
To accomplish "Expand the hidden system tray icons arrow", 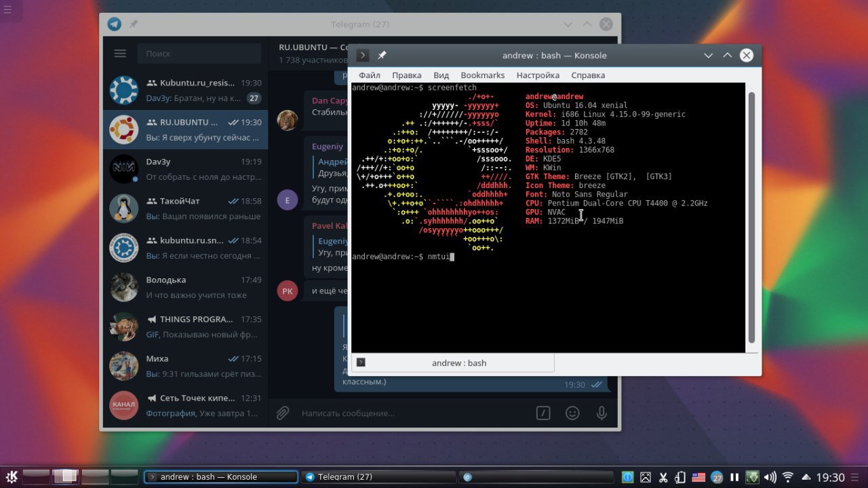I will pyautogui.click(x=806, y=477).
